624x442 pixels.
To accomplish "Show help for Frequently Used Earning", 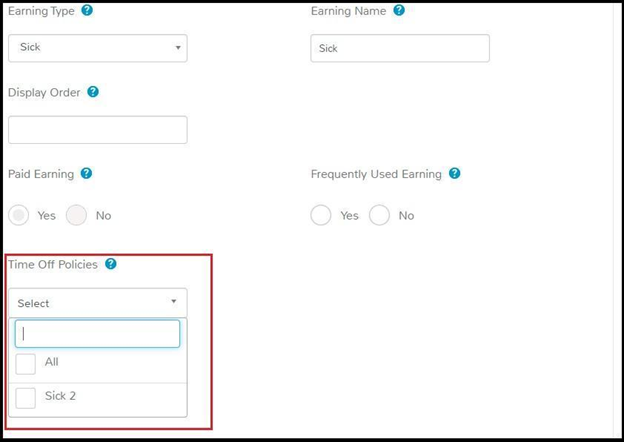I will [x=454, y=173].
